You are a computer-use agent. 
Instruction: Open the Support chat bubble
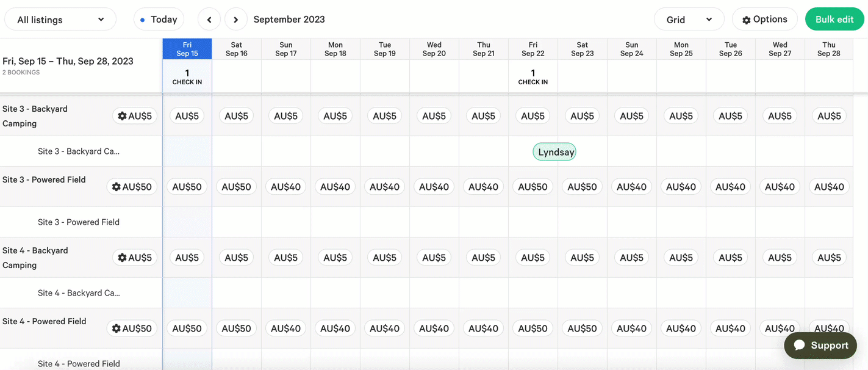820,346
